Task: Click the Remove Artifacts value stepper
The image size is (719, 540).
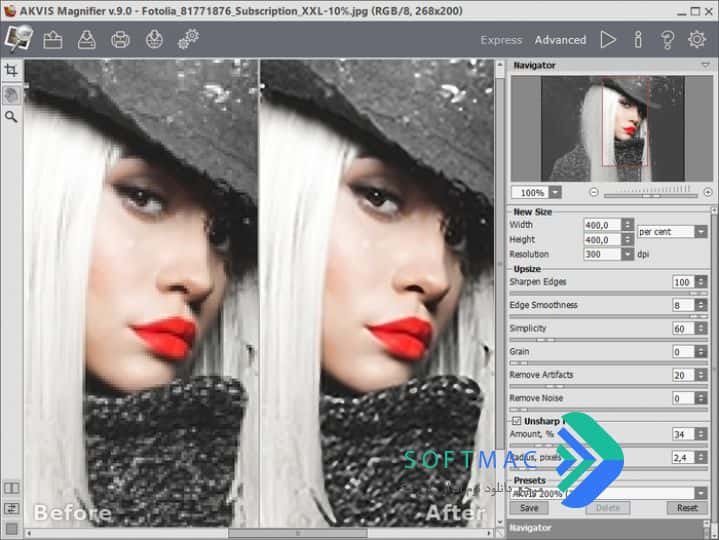Action: coord(701,375)
